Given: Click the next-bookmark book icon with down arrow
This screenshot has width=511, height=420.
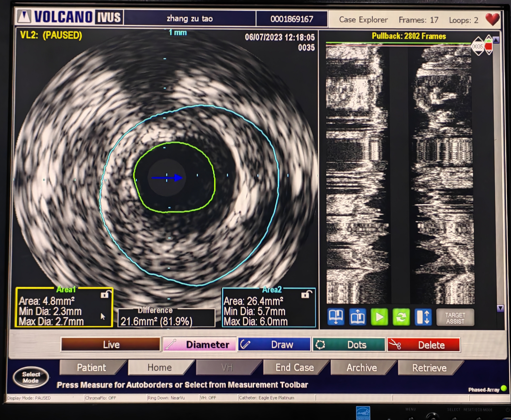Looking at the screenshot, I should click(x=336, y=317).
